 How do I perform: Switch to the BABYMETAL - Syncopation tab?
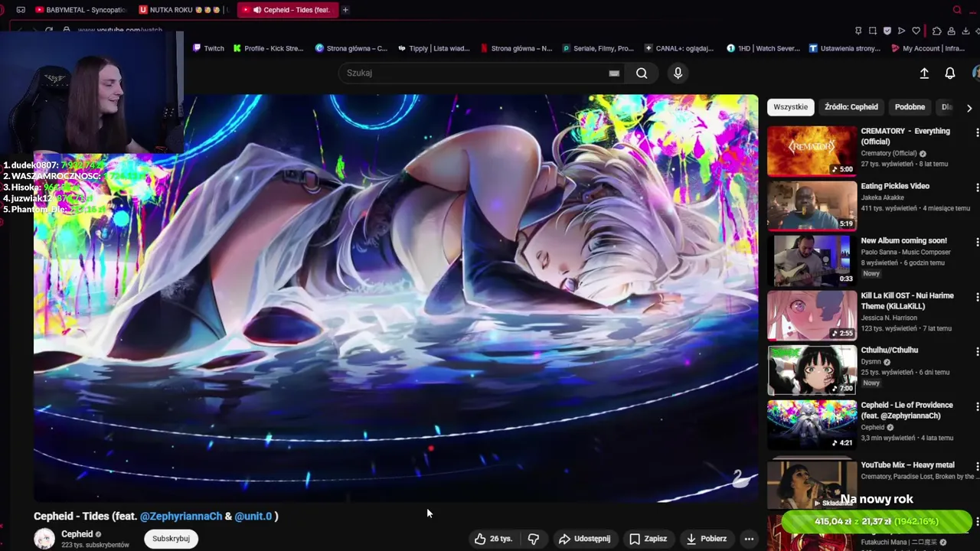80,10
